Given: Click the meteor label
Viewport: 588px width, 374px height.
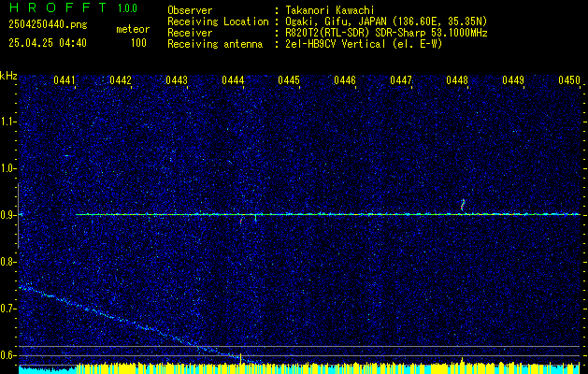Looking at the screenshot, I should click(133, 29).
